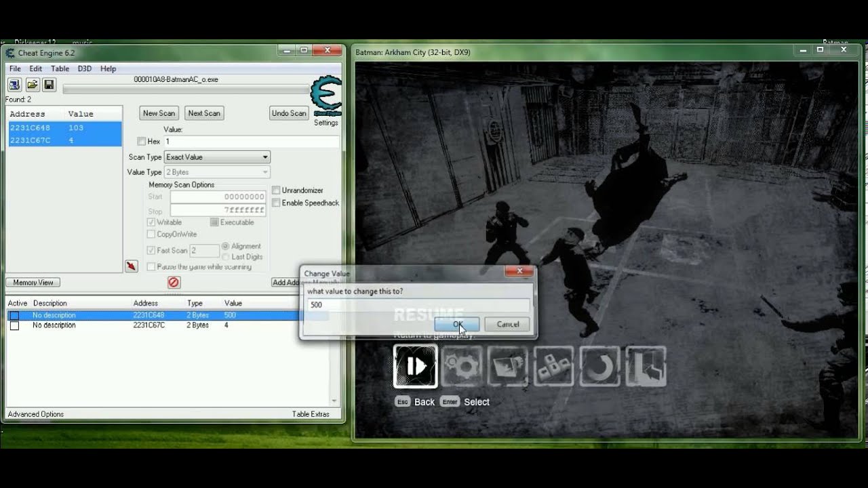Choose exit door icon in game menu

(646, 367)
